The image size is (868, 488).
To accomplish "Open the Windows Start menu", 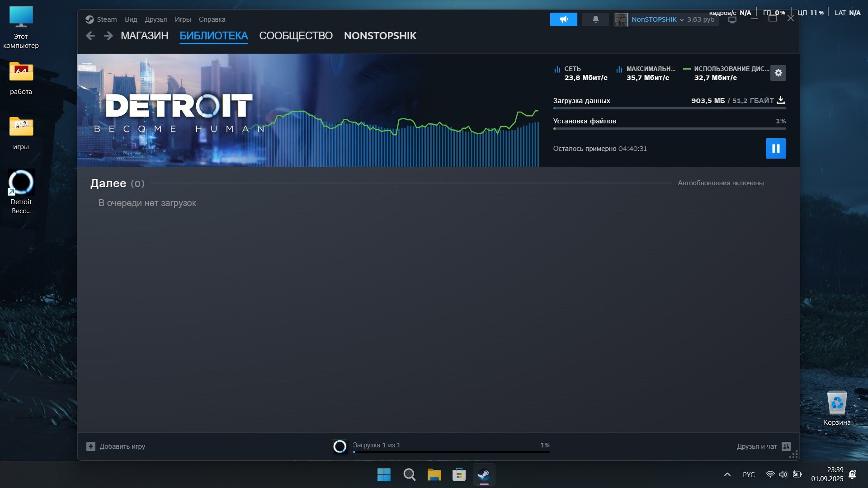I will (x=384, y=474).
